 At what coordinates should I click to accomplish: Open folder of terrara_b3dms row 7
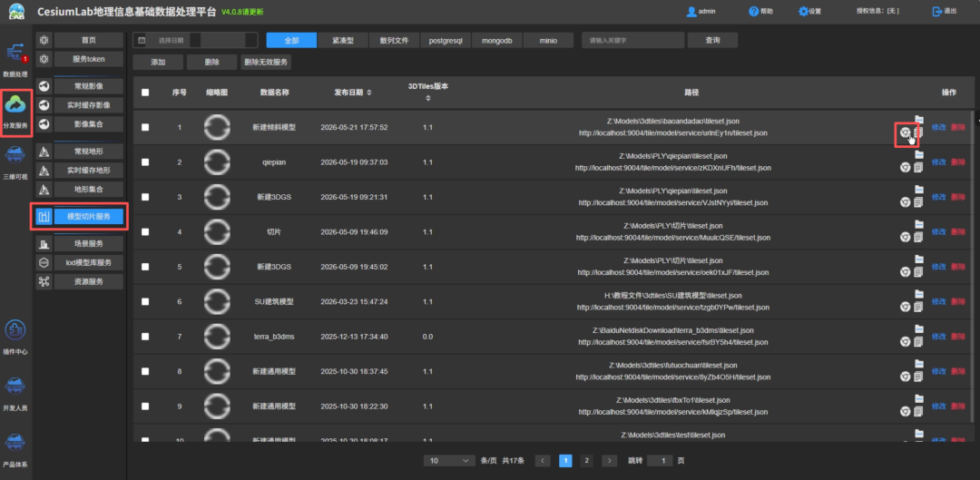[x=918, y=328]
